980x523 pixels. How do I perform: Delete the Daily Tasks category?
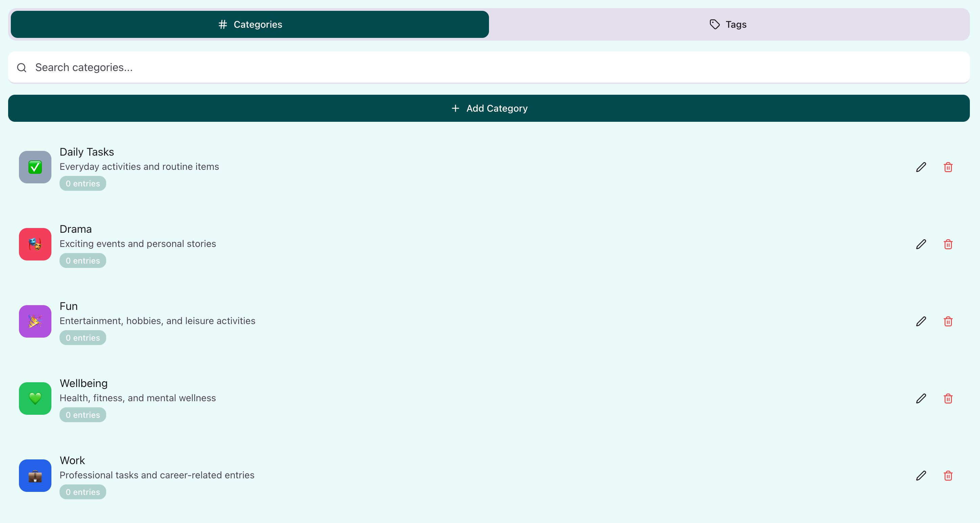click(x=948, y=167)
